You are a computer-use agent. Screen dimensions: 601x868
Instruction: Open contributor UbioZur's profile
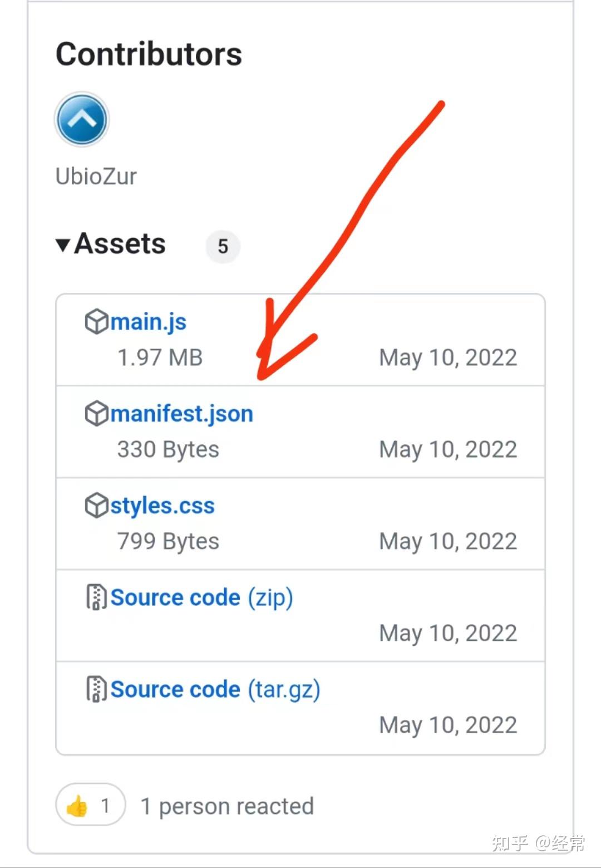coord(96,175)
